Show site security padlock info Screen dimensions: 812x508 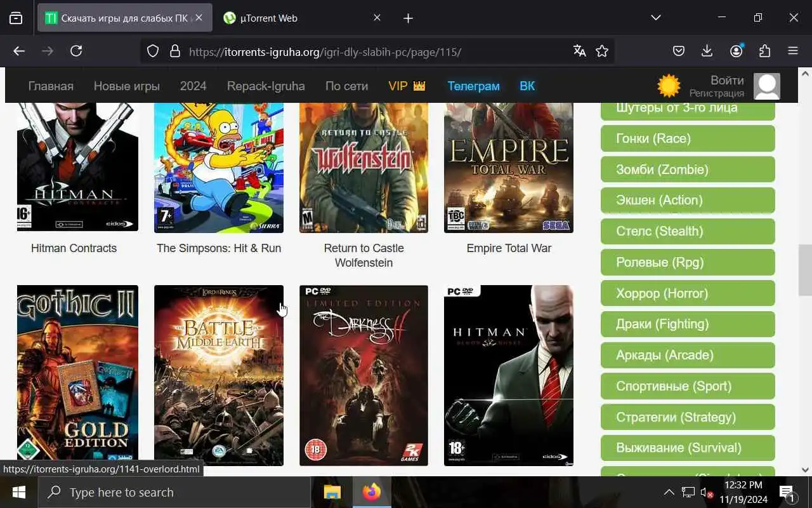click(175, 51)
